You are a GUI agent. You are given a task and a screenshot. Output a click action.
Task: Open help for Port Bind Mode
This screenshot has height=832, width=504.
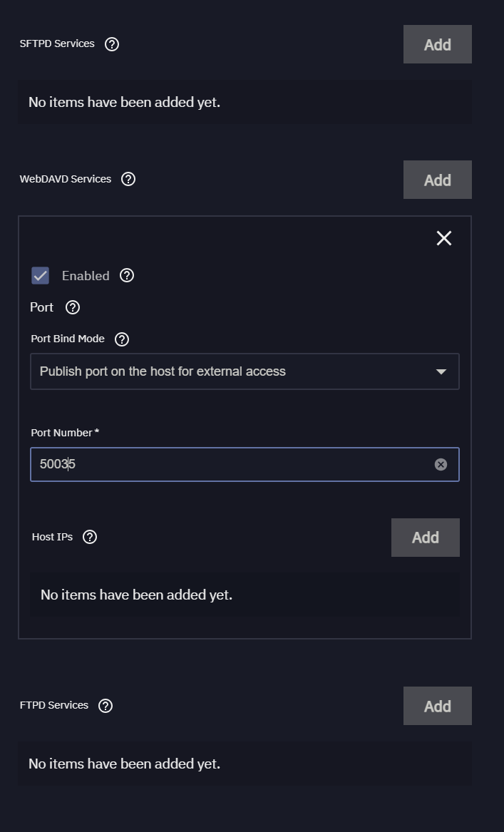click(x=122, y=339)
